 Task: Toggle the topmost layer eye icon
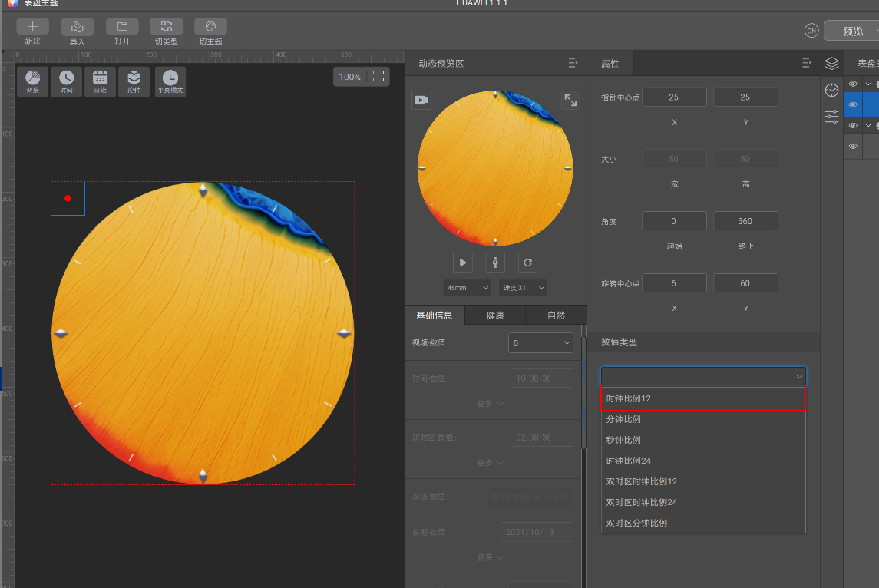853,84
